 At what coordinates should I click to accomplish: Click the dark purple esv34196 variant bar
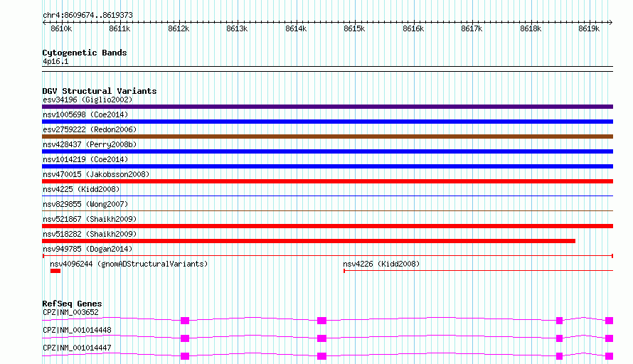point(327,107)
